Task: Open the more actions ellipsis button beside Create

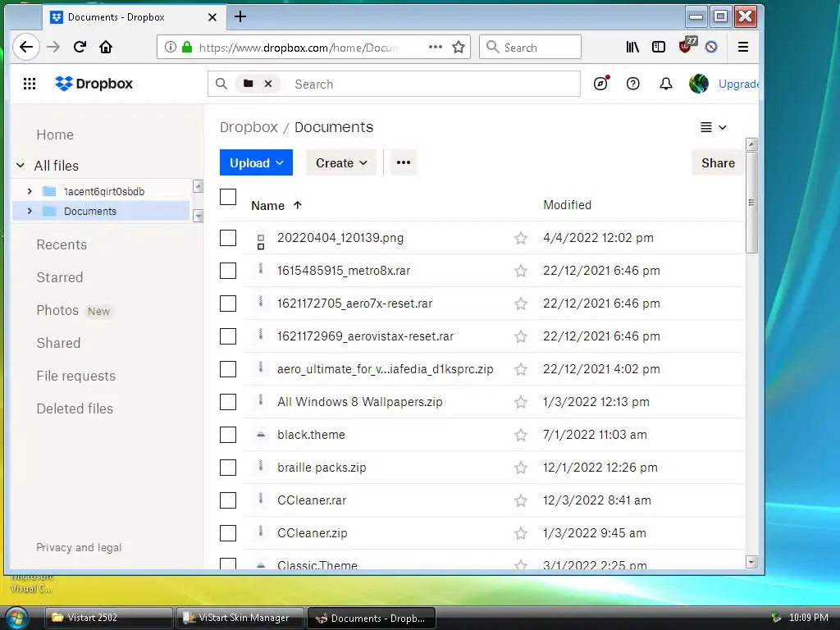Action: (404, 162)
